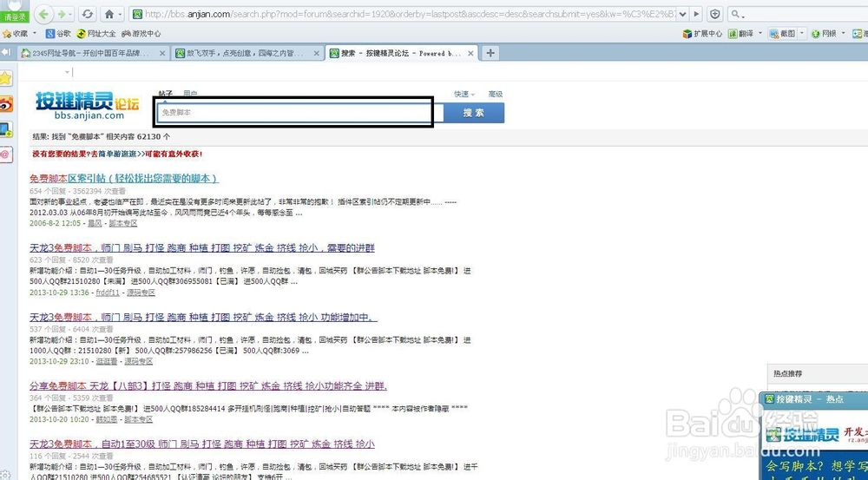Close the 放飞双手 tab
The height and width of the screenshot is (480, 868).
[x=317, y=54]
